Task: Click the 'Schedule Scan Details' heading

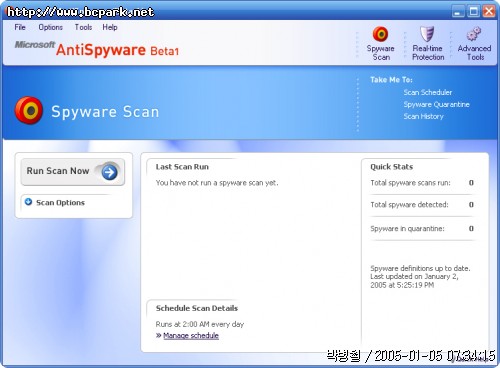Action: (x=197, y=308)
